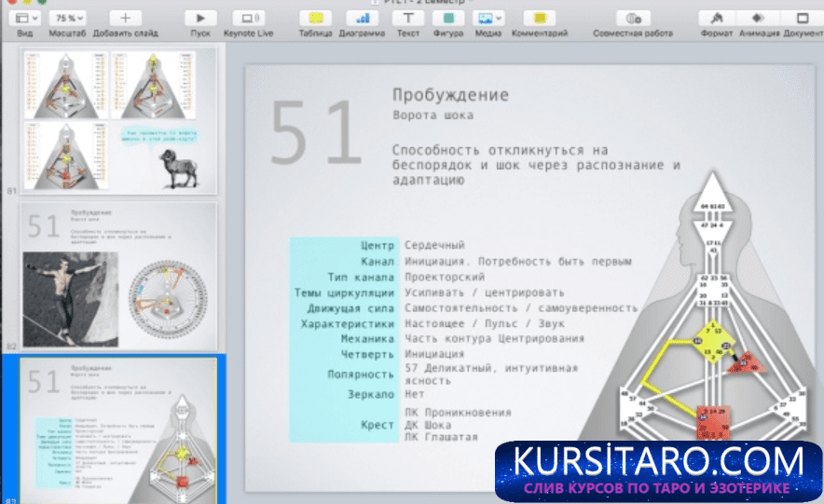The height and width of the screenshot is (504, 824).
Task: Insert a table using Таблица icon
Action: [316, 18]
